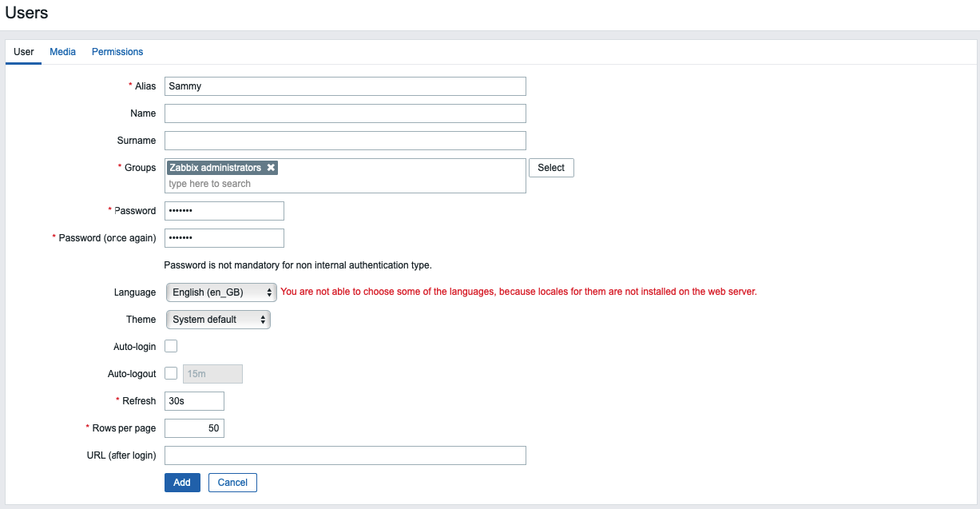Click into the Name field
The height and width of the screenshot is (509, 980).
tap(345, 113)
